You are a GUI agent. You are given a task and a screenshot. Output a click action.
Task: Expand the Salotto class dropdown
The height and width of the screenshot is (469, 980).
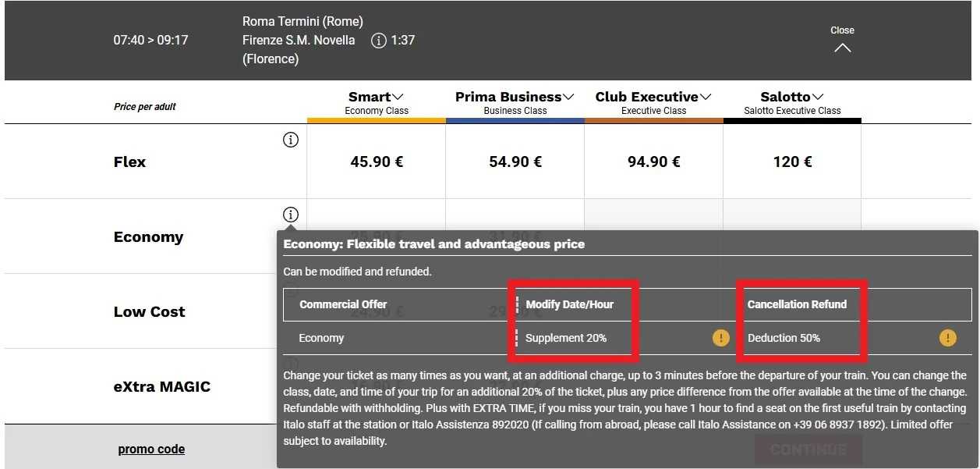[818, 97]
